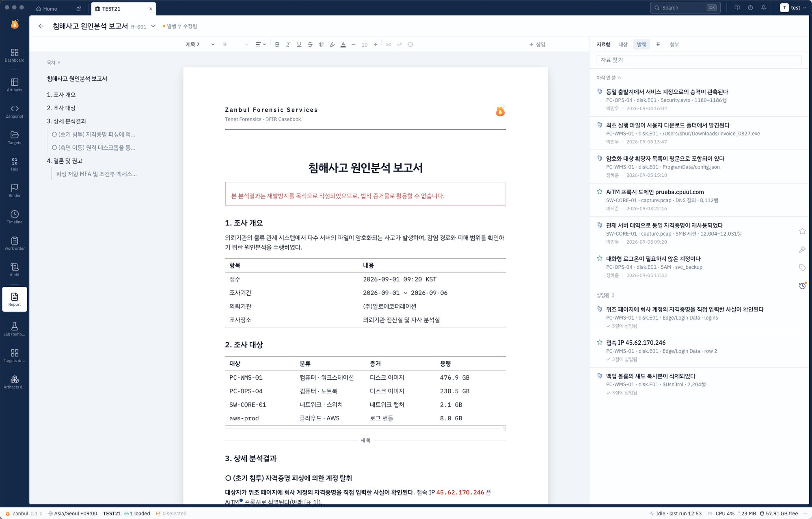812x519 pixels.
Task: Switch to the 대상 tab
Action: [623, 44]
